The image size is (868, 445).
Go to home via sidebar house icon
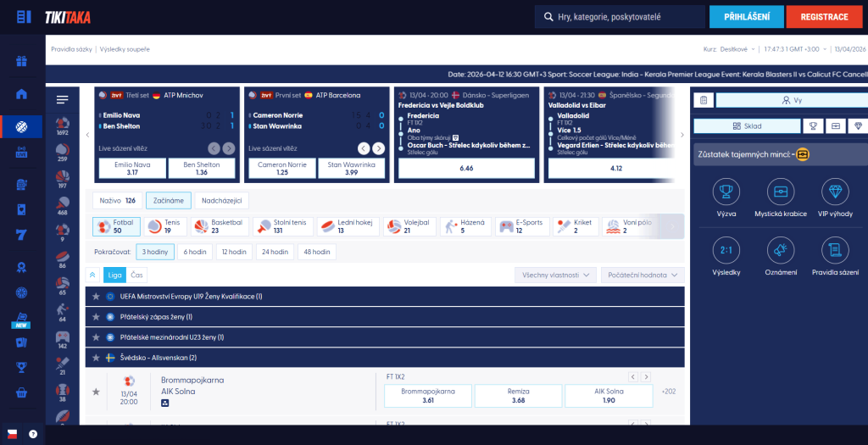click(22, 94)
